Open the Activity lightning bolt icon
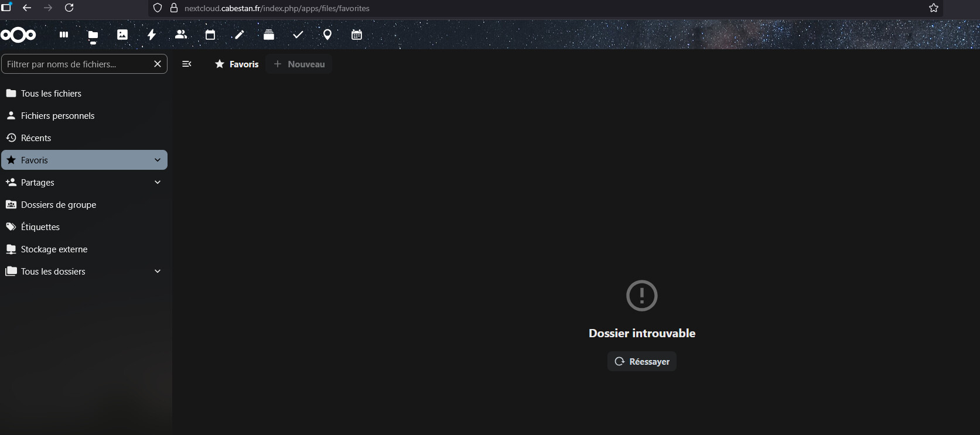Viewport: 980px width, 435px height. click(152, 35)
